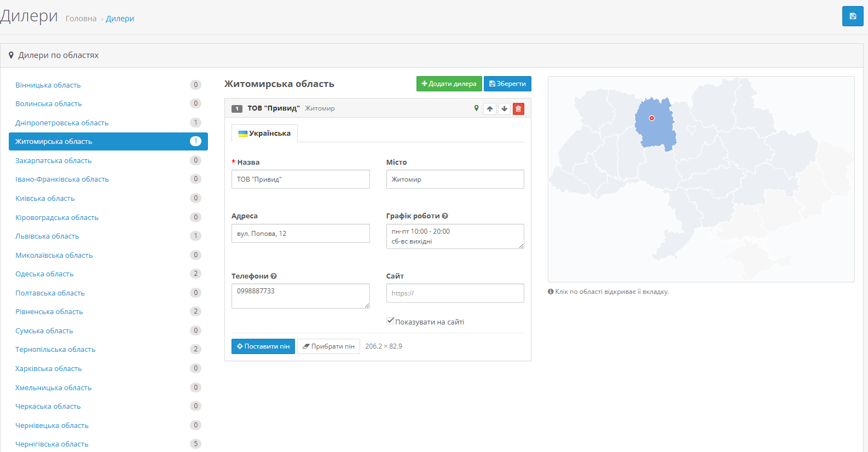Open Дилери breadcrumb link
868x452 pixels.
(120, 19)
